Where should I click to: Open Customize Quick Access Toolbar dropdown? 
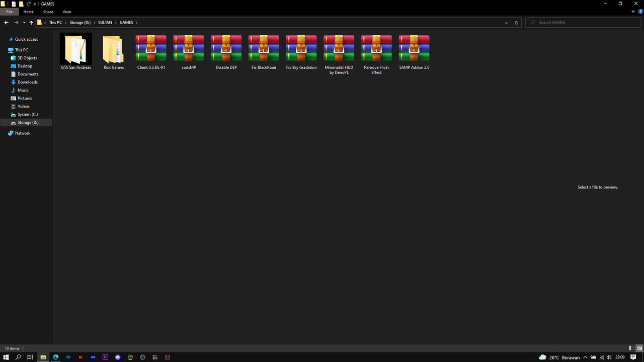click(x=34, y=4)
